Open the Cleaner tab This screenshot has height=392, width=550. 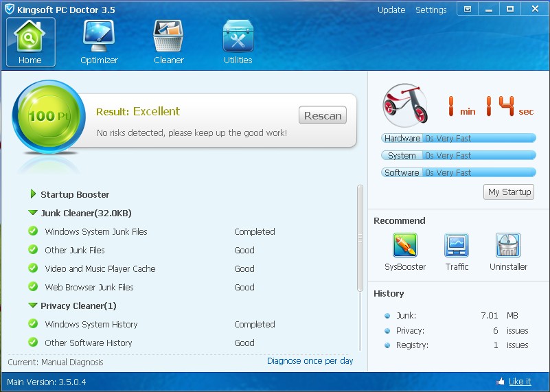click(x=169, y=42)
